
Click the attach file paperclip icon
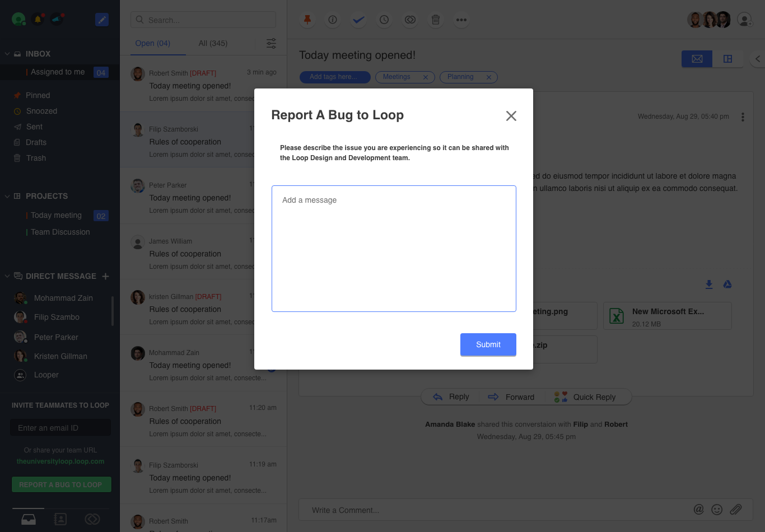click(736, 510)
